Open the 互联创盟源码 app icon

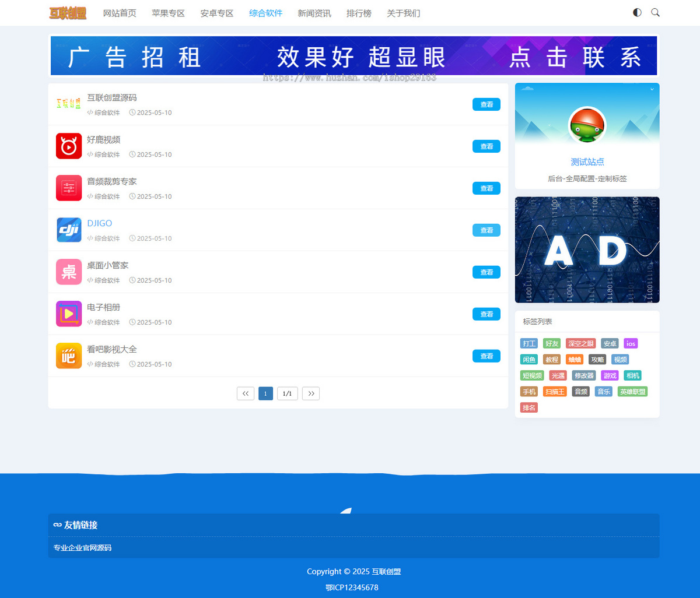(69, 104)
